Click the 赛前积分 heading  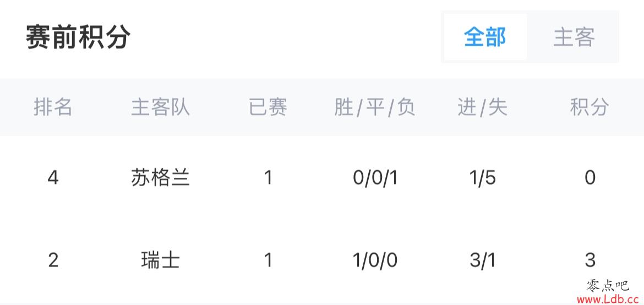(78, 37)
